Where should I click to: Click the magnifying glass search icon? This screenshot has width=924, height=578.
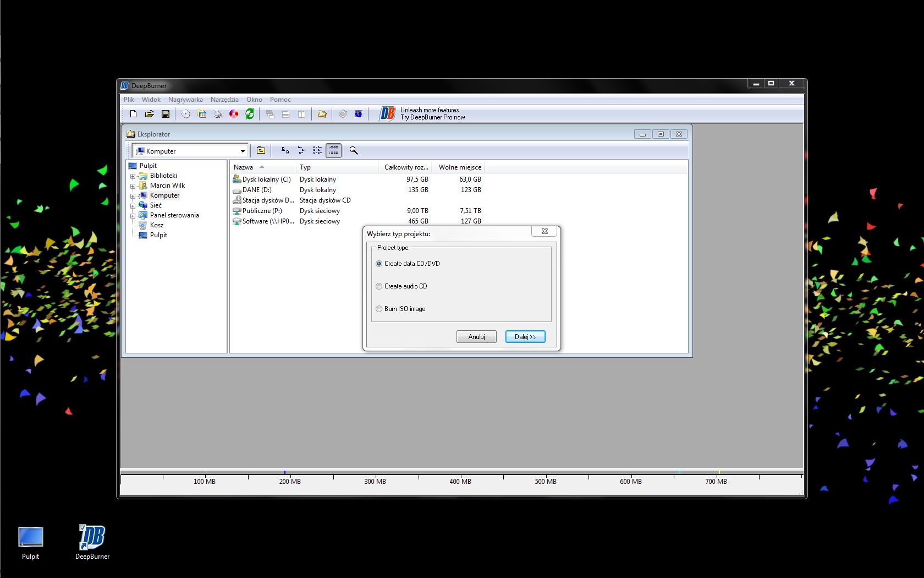click(x=354, y=150)
